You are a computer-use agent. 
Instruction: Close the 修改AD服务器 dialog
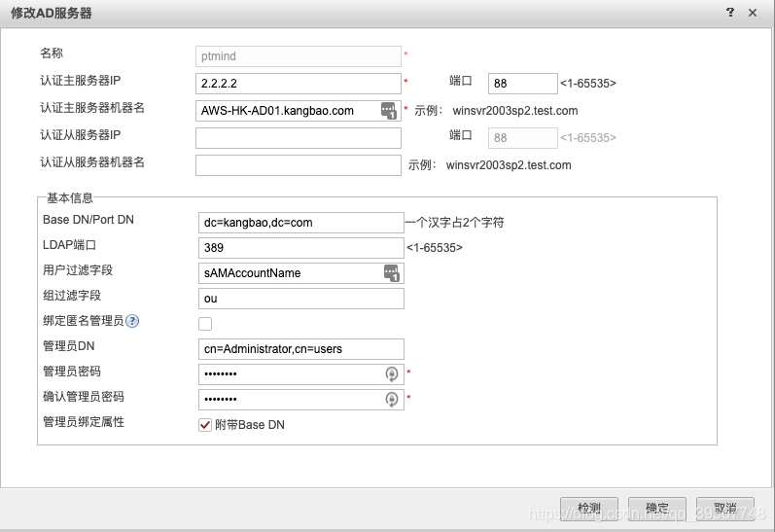[753, 13]
